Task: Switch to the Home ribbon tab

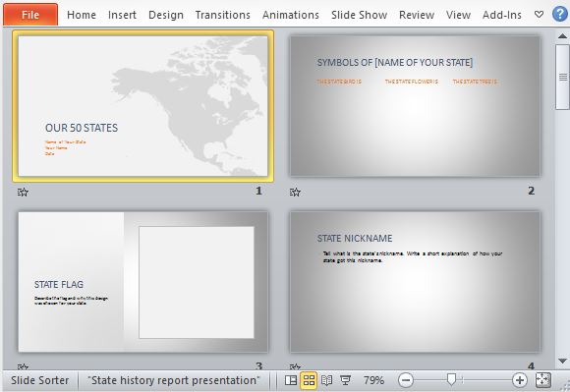Action: pos(82,15)
